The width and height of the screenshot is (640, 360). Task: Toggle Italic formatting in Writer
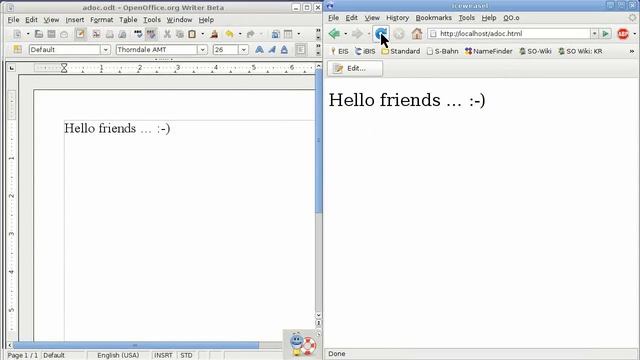coord(272,50)
